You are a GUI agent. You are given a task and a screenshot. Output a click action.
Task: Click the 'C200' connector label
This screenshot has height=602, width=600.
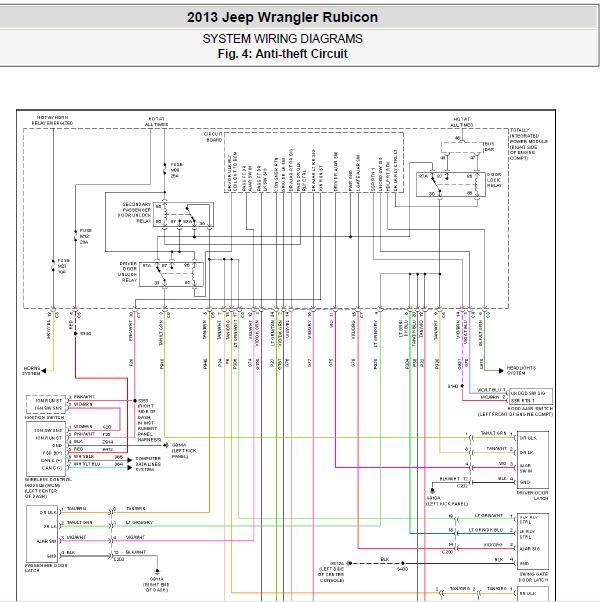(447, 551)
